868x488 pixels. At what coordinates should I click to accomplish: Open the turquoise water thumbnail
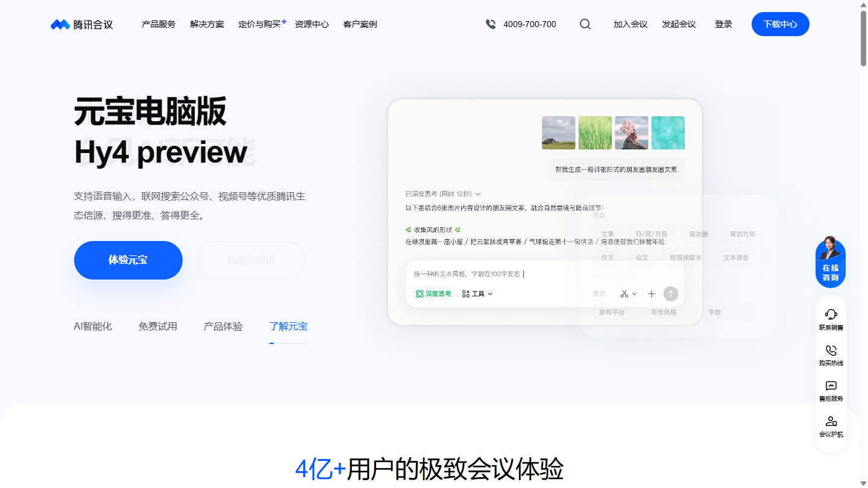[668, 133]
